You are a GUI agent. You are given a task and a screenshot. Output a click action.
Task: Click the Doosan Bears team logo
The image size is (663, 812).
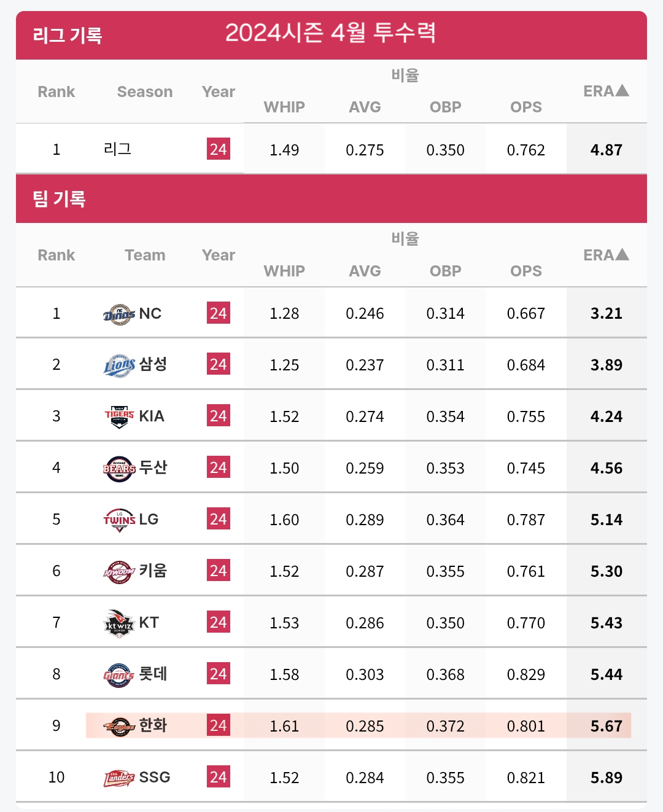[119, 469]
